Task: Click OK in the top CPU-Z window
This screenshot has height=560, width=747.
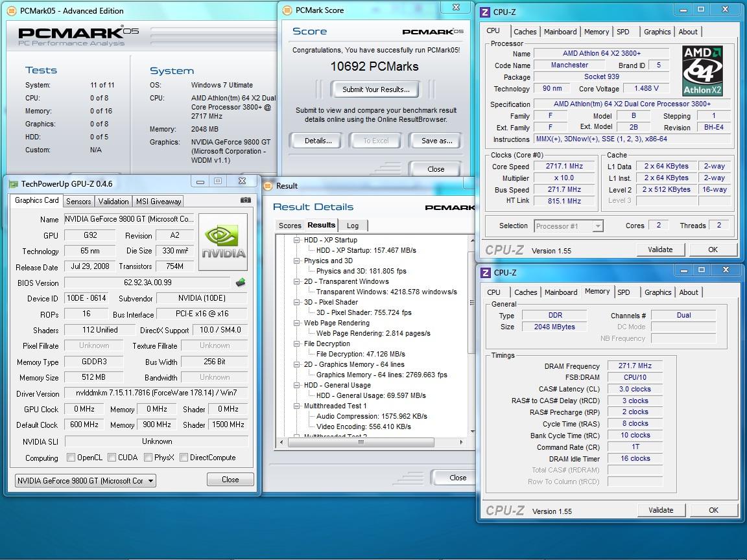Action: pos(713,250)
